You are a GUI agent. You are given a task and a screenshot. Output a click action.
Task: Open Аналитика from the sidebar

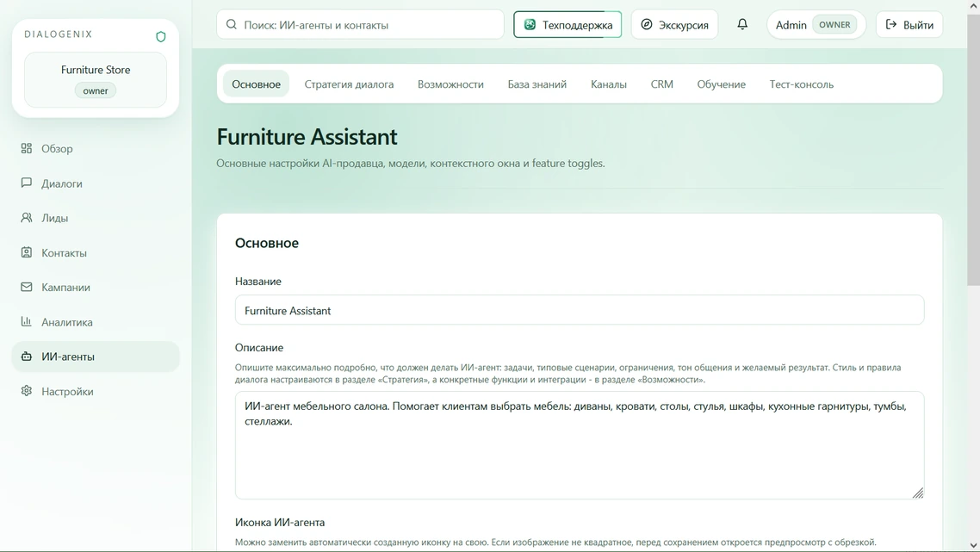[96, 322]
